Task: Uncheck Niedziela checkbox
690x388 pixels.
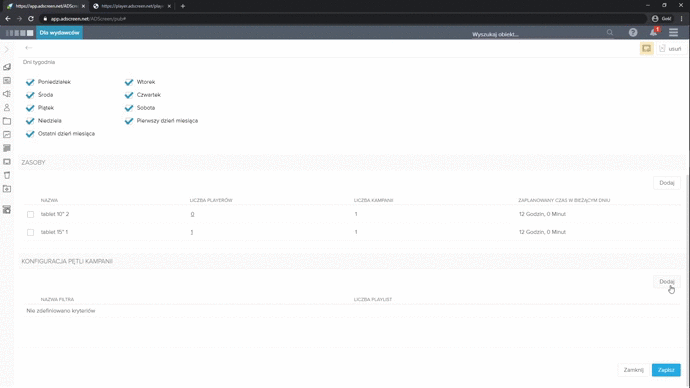Action: point(30,121)
